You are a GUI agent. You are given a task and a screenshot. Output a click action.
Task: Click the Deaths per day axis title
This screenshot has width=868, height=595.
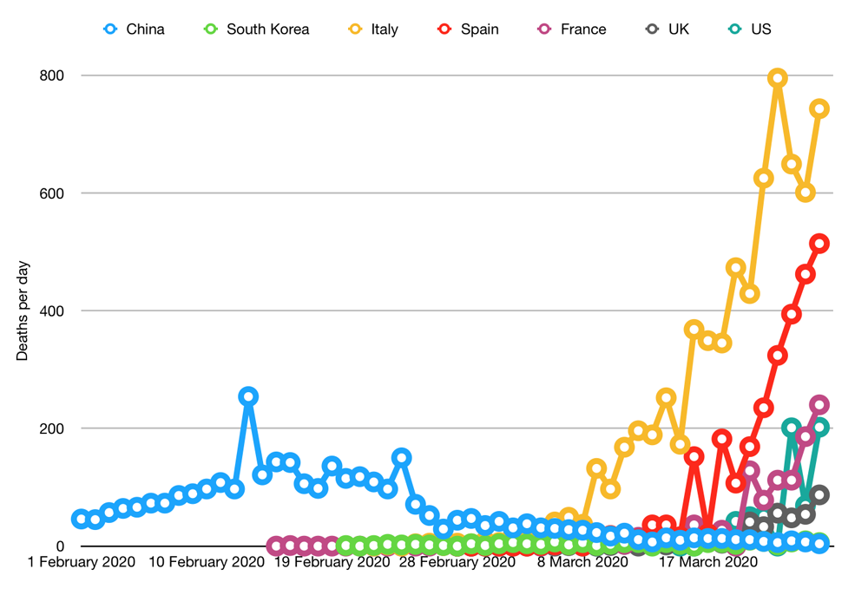click(x=23, y=310)
